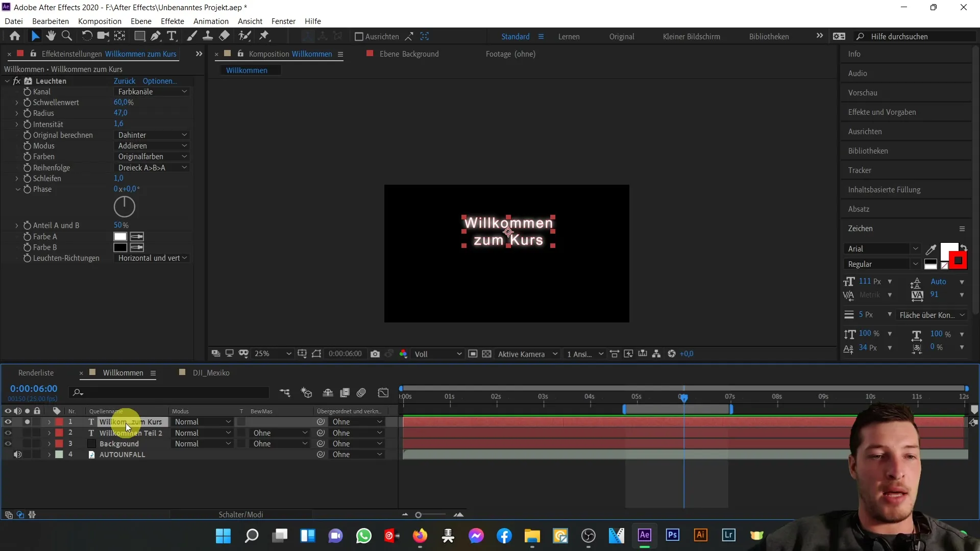
Task: Open the Komposition menu in menu bar
Action: [100, 21]
